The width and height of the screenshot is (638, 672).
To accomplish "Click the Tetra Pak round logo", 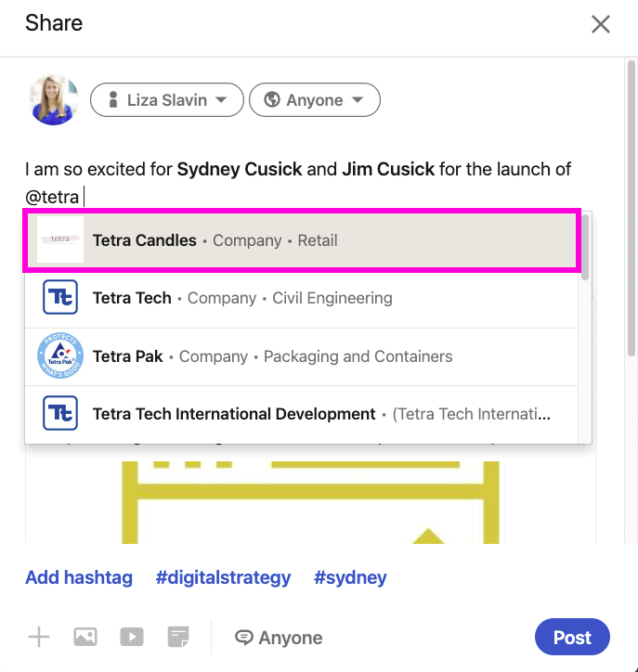I will click(x=60, y=355).
